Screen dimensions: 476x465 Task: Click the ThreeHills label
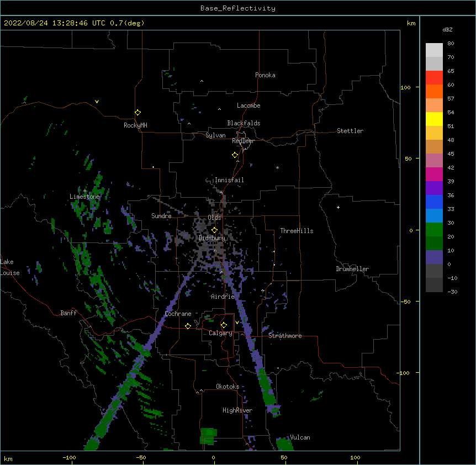297,231
